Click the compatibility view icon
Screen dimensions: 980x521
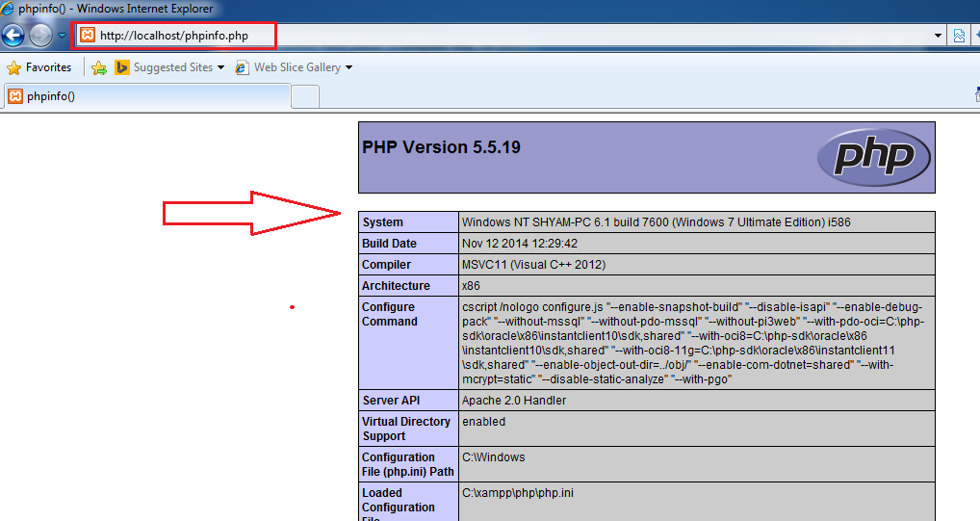[x=959, y=36]
